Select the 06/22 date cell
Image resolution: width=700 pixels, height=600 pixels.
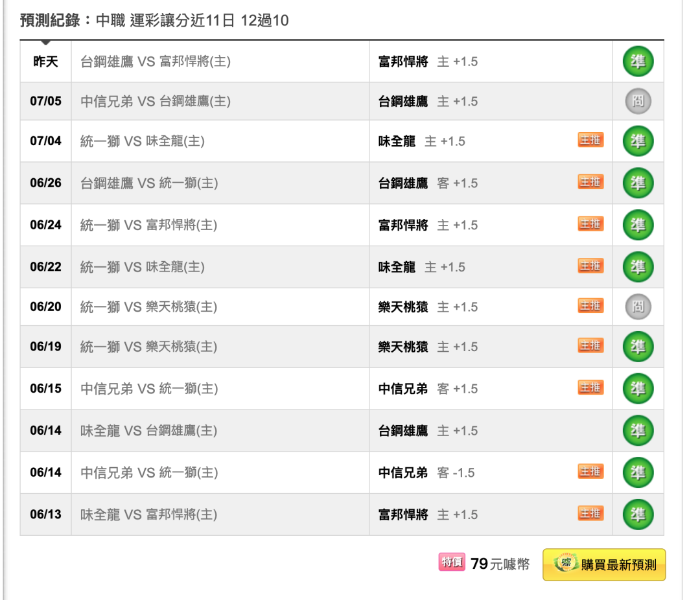(45, 267)
